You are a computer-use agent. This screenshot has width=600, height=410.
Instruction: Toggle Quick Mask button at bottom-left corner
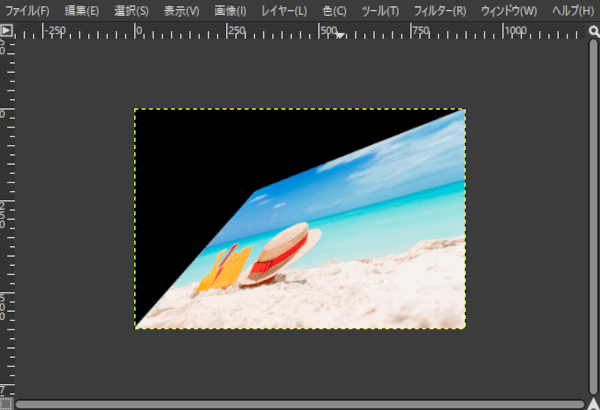(7, 403)
